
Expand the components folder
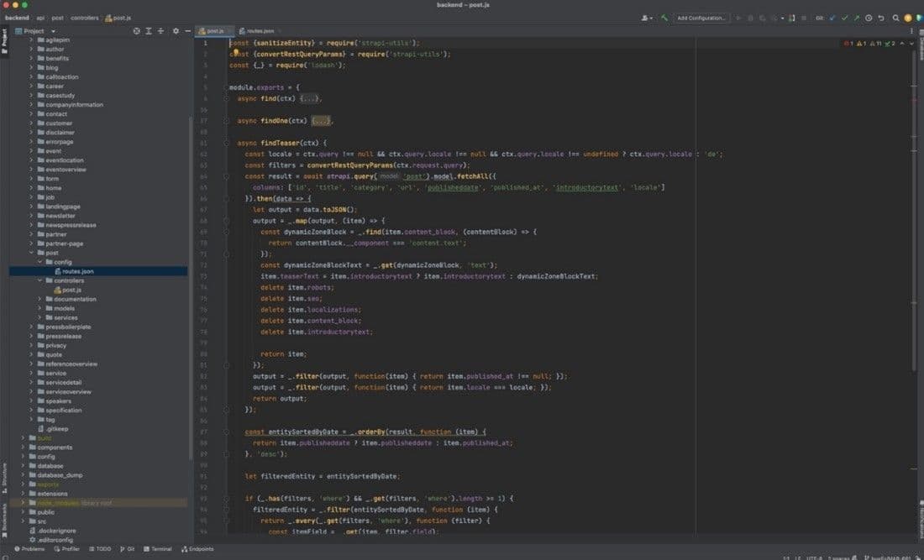(x=23, y=447)
